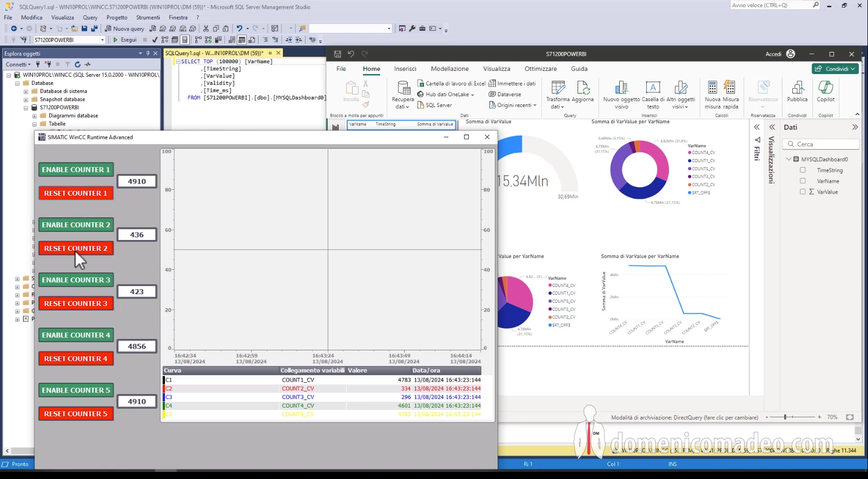
Task: Open the Strumenti menu in SSMS
Action: (x=148, y=17)
